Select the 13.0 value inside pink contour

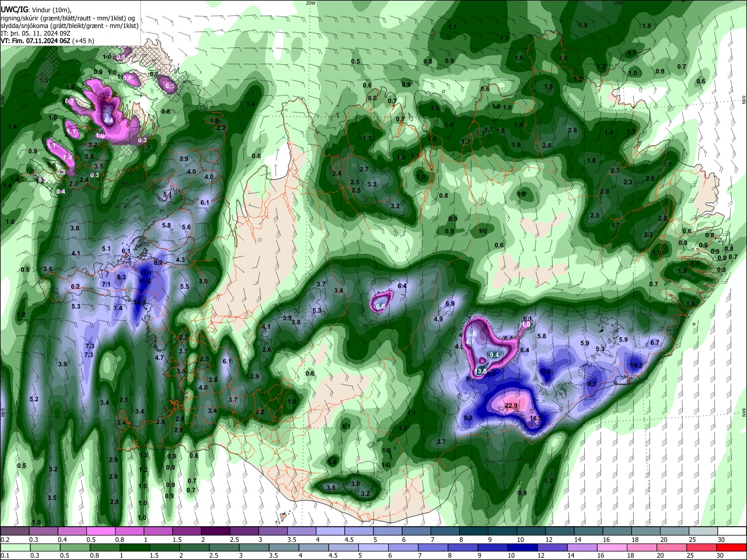[x=481, y=372]
